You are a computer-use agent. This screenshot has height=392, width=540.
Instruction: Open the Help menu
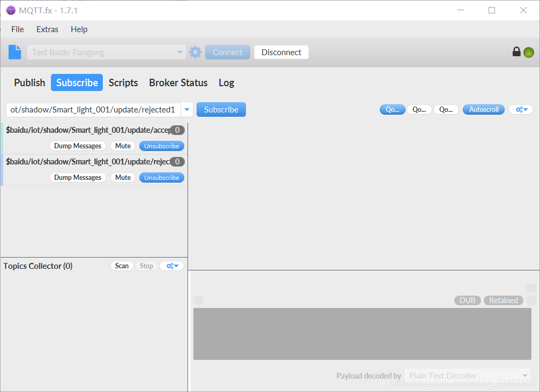79,29
